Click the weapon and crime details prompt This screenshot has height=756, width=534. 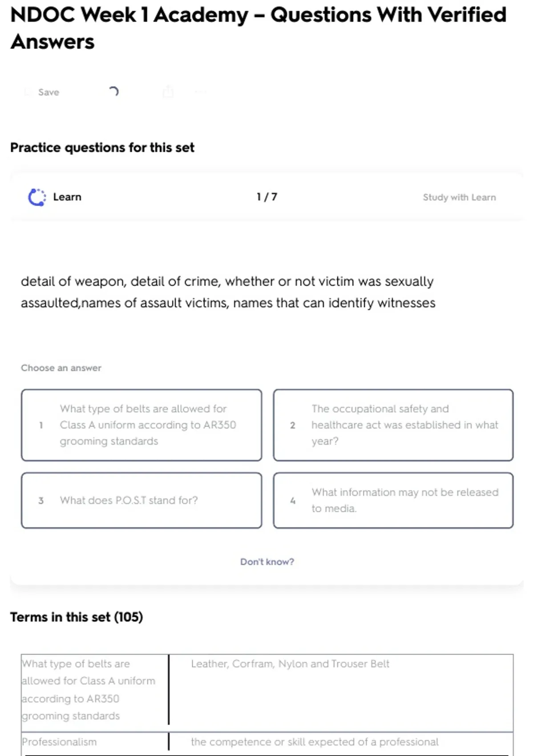[228, 292]
